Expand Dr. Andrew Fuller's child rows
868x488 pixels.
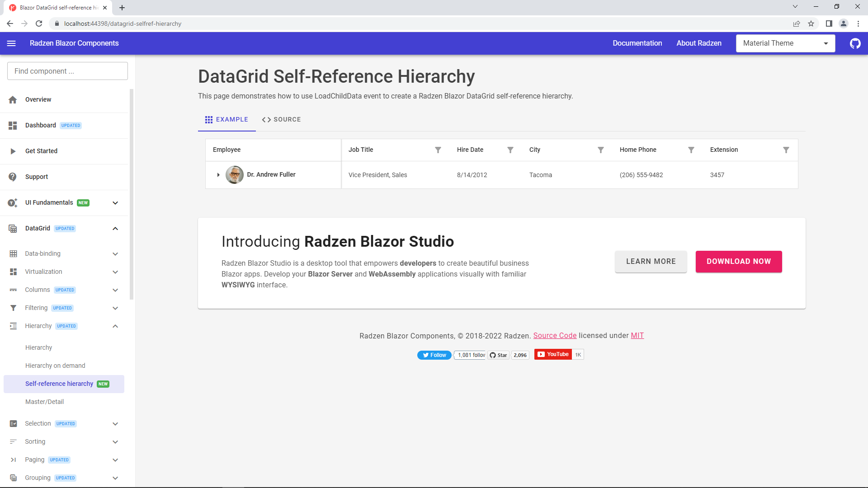(x=218, y=175)
